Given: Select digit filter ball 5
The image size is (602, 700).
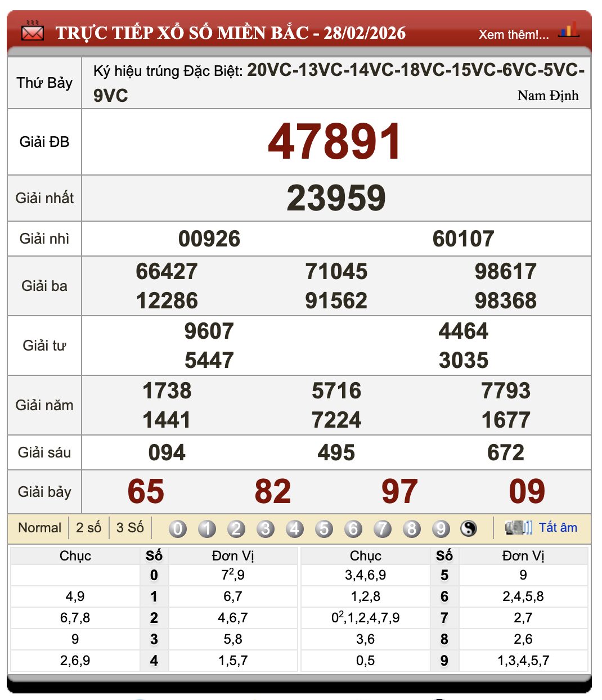Looking at the screenshot, I should tap(324, 528).
